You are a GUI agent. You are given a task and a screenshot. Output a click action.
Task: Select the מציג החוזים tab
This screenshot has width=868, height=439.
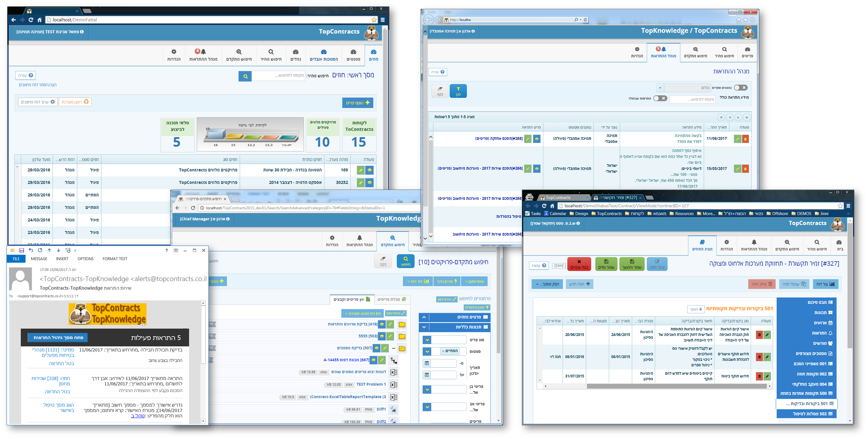pos(702,245)
